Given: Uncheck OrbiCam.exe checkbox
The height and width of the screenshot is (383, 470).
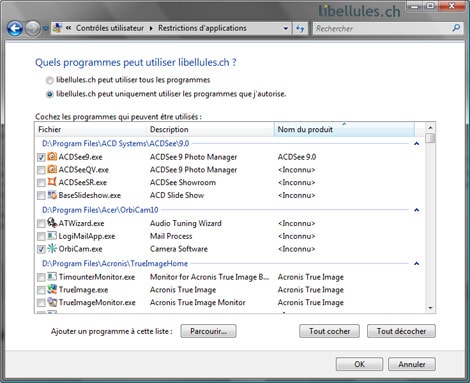Looking at the screenshot, I should click(x=41, y=249).
